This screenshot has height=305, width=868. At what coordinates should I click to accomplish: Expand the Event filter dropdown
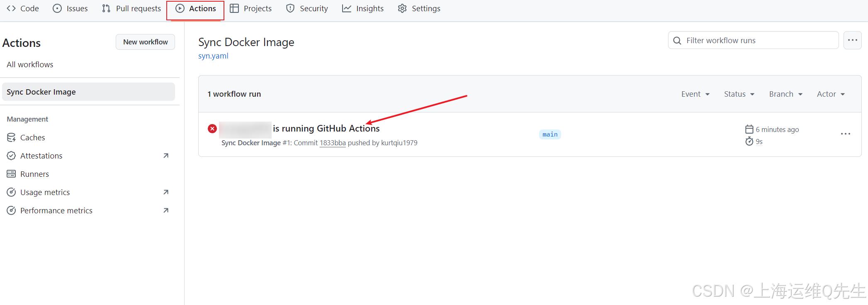pos(695,94)
